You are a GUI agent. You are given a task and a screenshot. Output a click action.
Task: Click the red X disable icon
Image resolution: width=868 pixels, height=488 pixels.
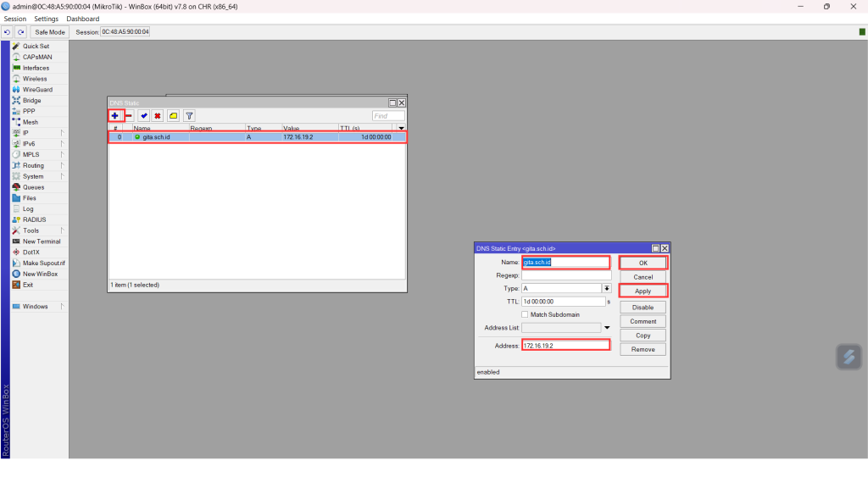(x=158, y=115)
